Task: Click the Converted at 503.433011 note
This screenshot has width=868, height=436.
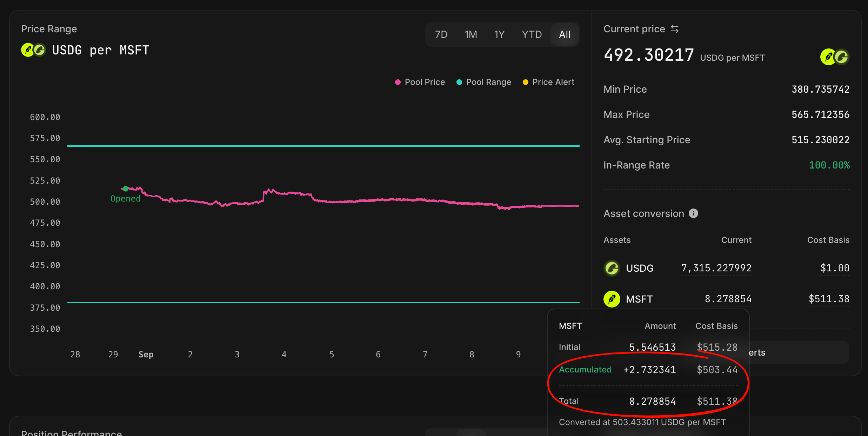Action: [x=642, y=422]
